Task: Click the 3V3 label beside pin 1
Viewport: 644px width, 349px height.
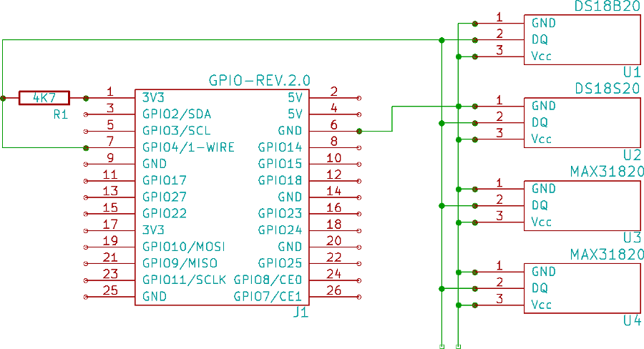Action: tap(153, 98)
